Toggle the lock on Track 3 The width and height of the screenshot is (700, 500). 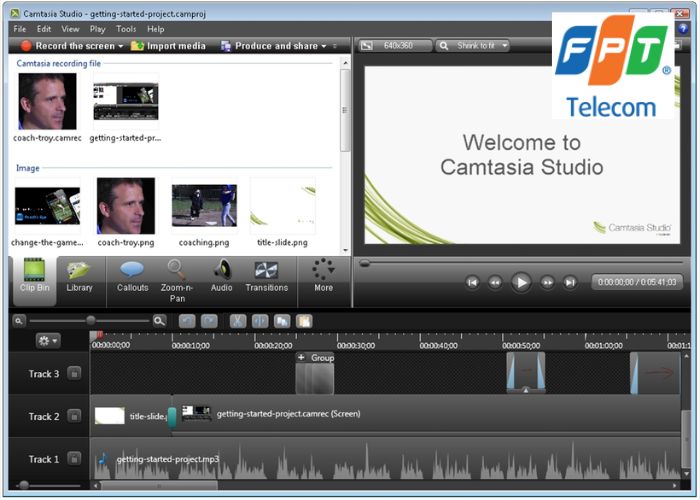tap(74, 374)
